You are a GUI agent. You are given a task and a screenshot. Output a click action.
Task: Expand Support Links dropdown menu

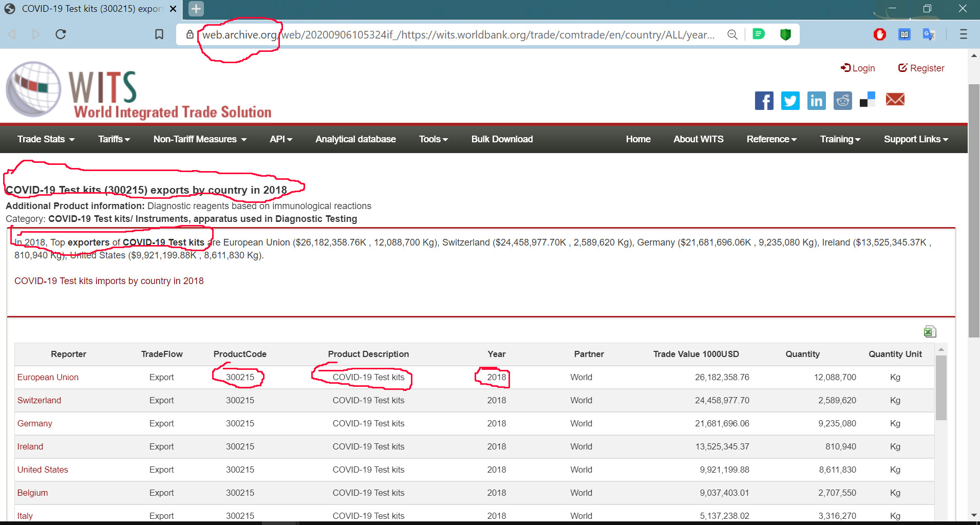coord(916,139)
